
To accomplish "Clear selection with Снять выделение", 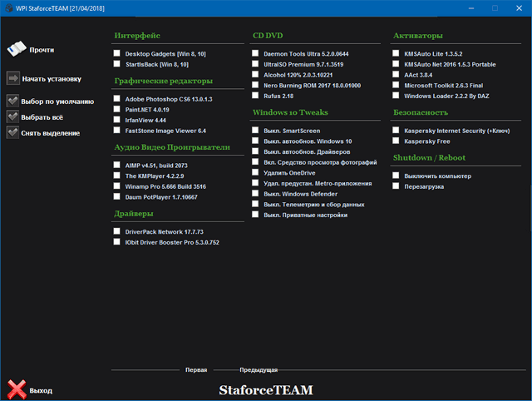I will [x=50, y=133].
